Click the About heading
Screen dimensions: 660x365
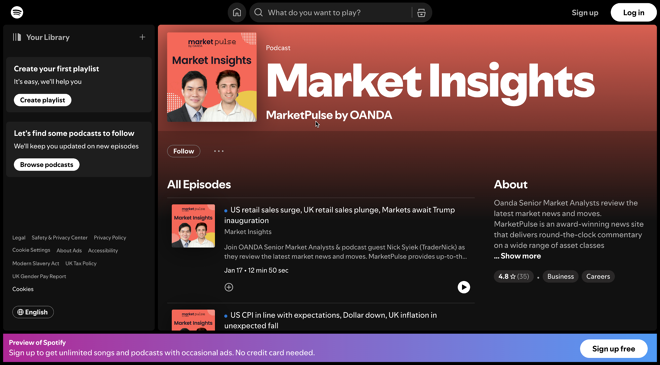pos(511,184)
